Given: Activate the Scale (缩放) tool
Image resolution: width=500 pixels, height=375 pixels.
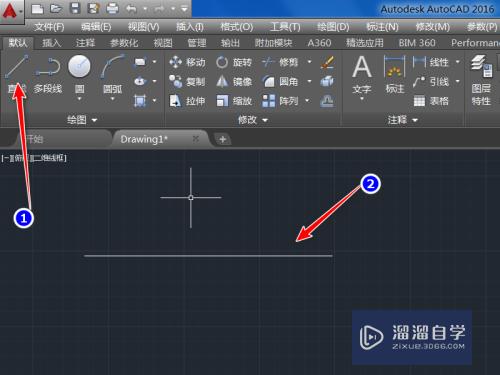Looking at the screenshot, I should pyautogui.click(x=234, y=101).
